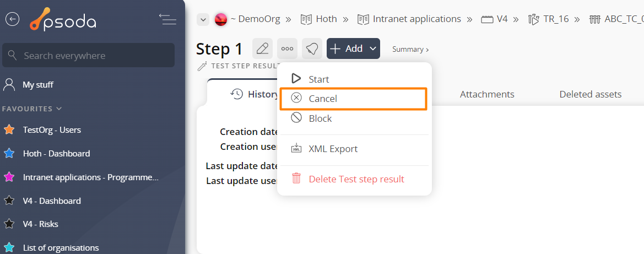This screenshot has height=254, width=644.
Task: Click the orange star for TestOrg - Users
Action: coord(9,130)
